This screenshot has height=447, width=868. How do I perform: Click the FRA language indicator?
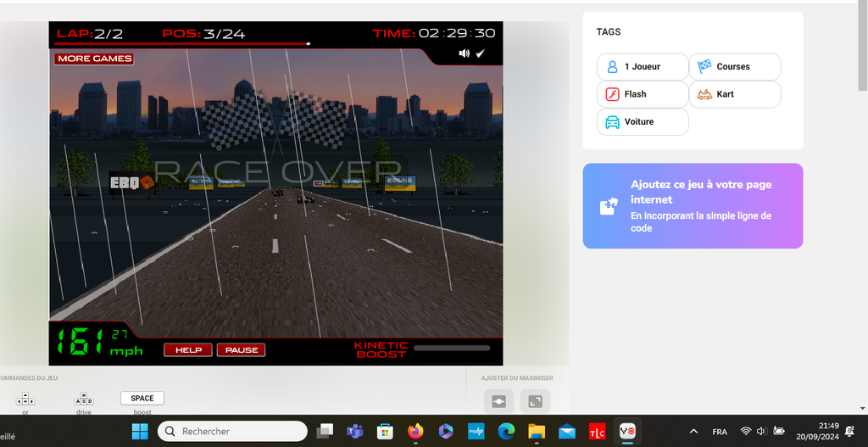tap(720, 432)
